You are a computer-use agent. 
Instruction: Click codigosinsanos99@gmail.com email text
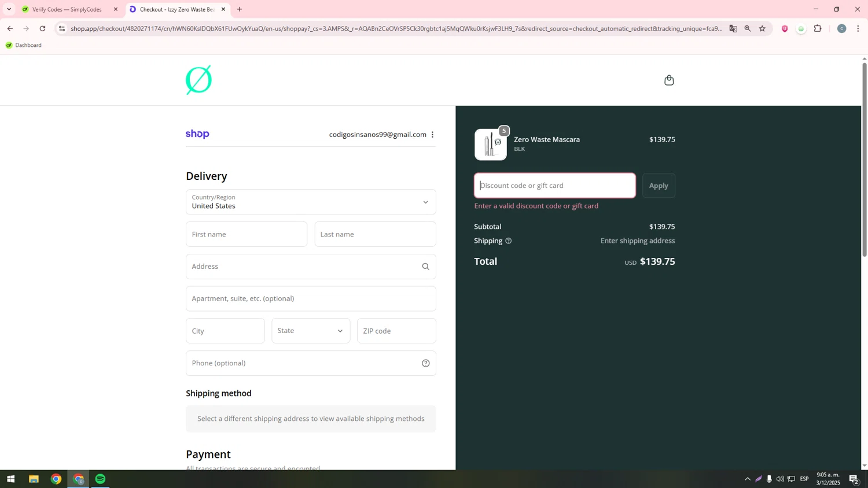[x=378, y=135]
